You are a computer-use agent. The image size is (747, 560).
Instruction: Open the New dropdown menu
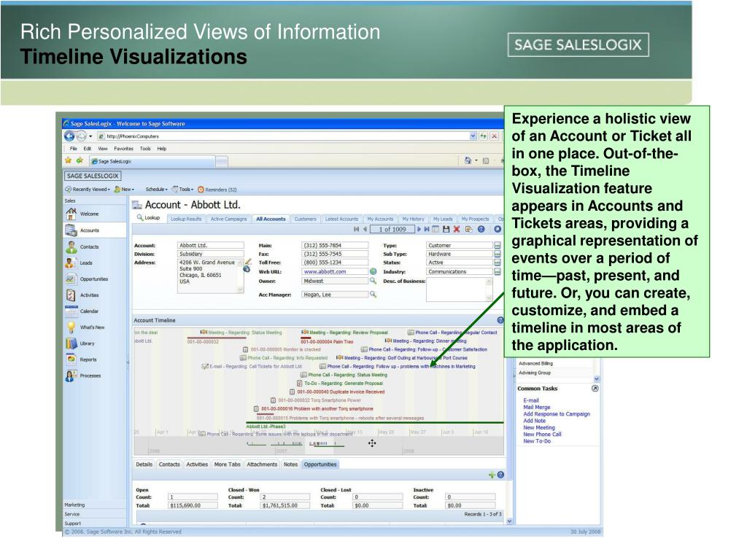(124, 190)
